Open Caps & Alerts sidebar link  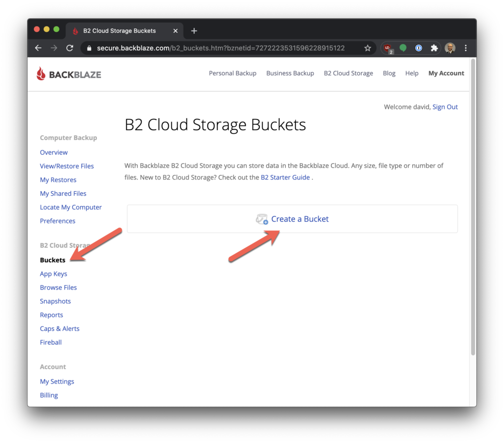60,328
